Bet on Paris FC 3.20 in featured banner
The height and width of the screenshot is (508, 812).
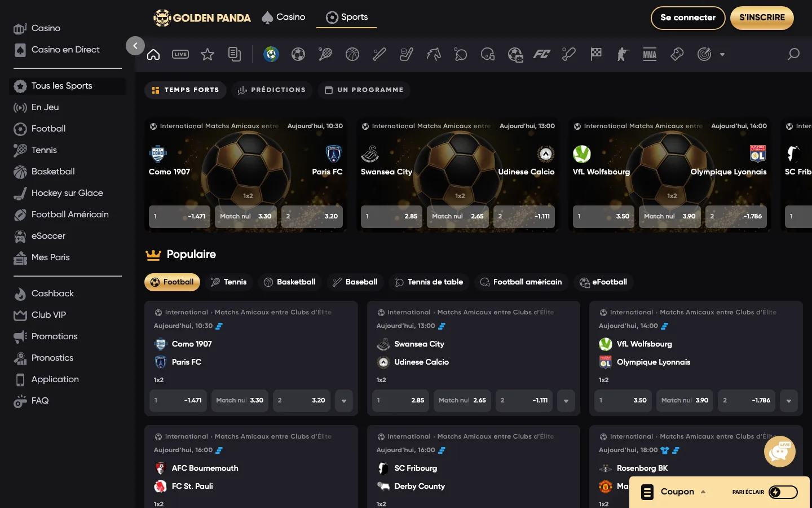coord(312,216)
